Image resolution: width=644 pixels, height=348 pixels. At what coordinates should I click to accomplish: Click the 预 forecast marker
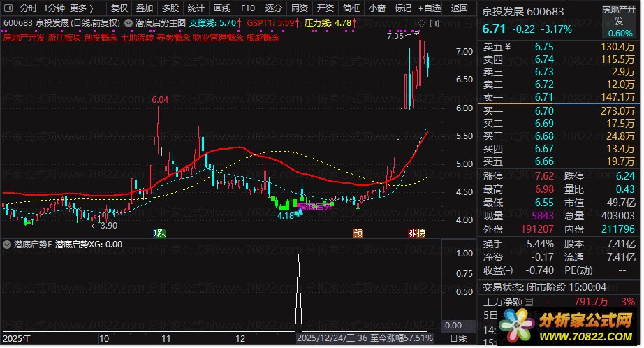click(x=358, y=233)
